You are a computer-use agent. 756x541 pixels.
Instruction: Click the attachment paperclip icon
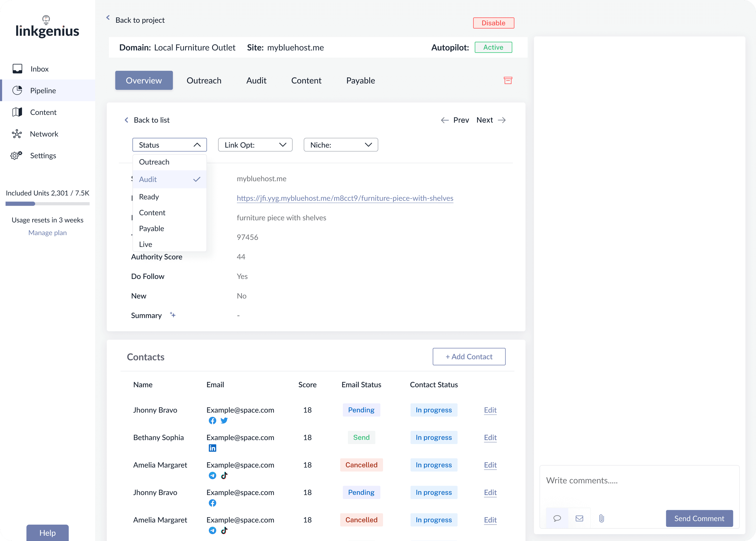click(601, 518)
